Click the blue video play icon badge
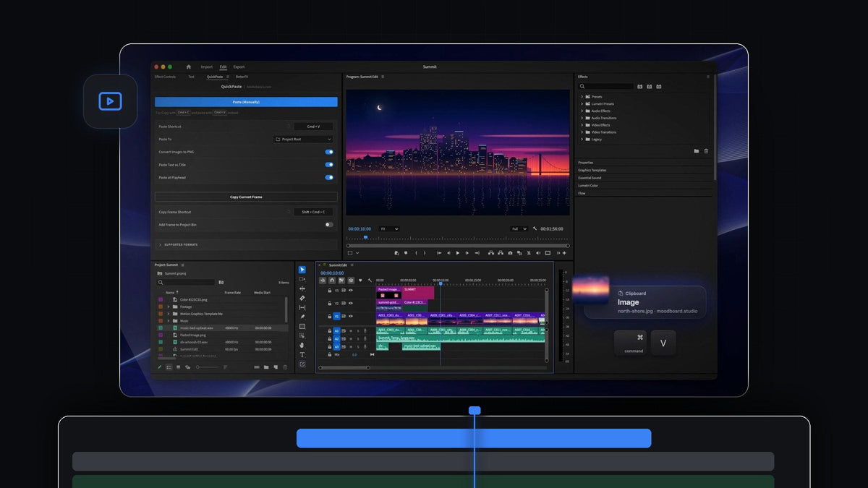 (x=110, y=101)
